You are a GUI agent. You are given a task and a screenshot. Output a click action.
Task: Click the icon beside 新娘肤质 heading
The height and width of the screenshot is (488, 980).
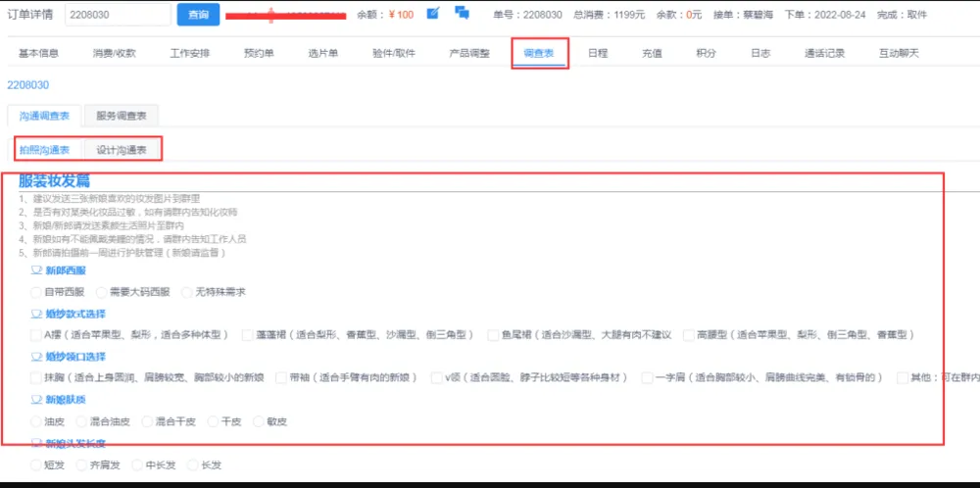click(x=36, y=400)
